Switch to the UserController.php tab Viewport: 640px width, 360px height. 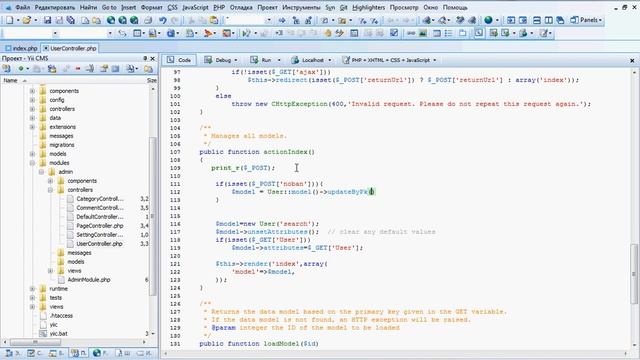[x=70, y=48]
